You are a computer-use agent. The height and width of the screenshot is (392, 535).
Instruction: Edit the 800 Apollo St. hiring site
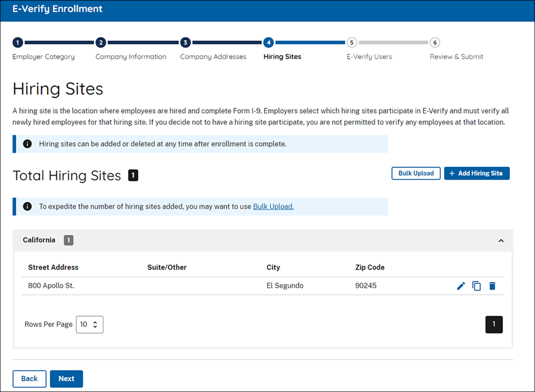tap(461, 286)
